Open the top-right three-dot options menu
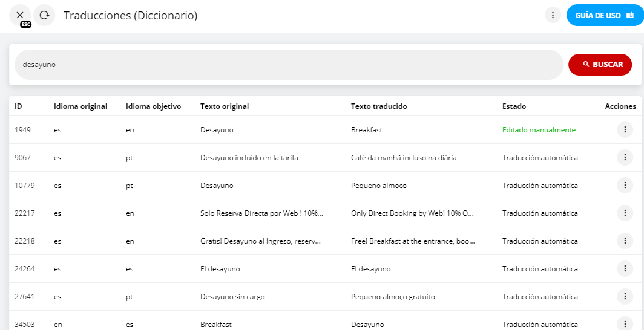Image resolution: width=644 pixels, height=330 pixels. click(553, 15)
